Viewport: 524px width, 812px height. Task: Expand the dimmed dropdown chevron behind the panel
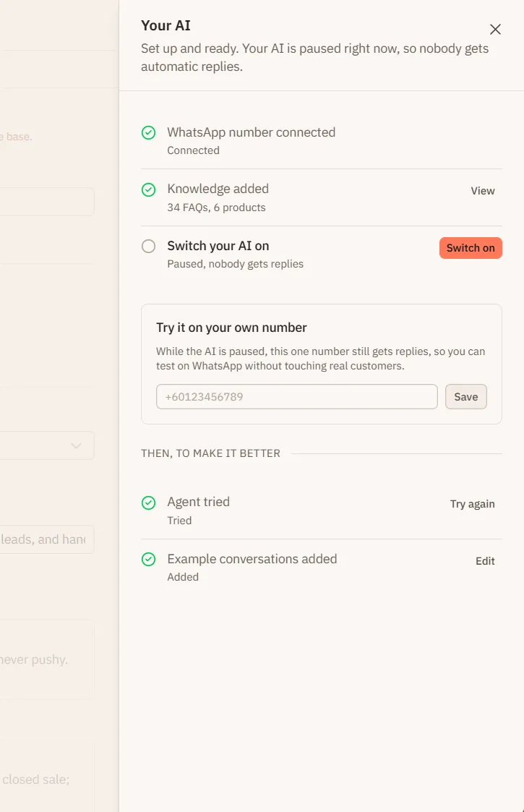tap(76, 445)
